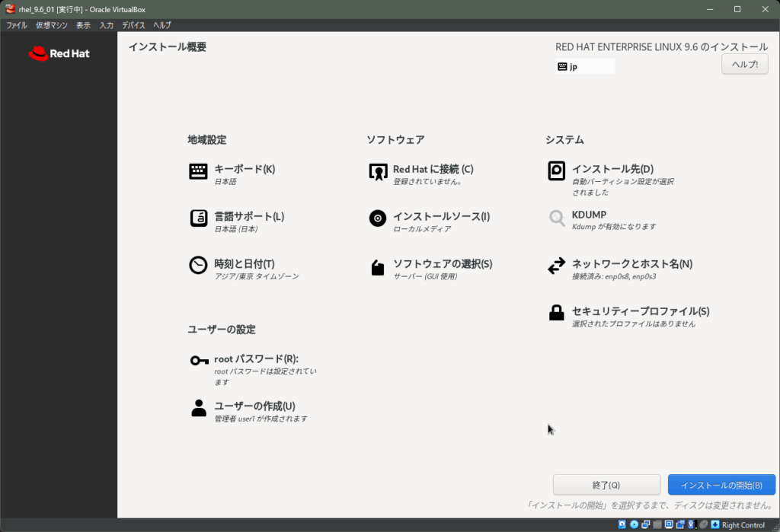Click the clock icon for 時刻と日付
This screenshot has height=532, width=780.
[x=198, y=265]
